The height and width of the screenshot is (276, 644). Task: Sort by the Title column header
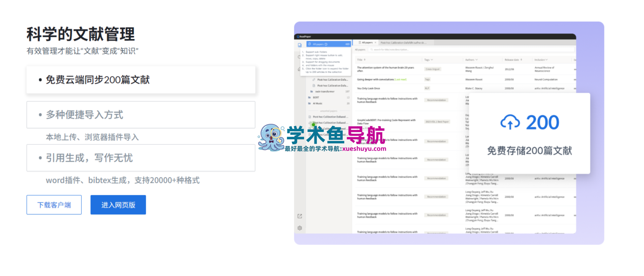tap(361, 60)
